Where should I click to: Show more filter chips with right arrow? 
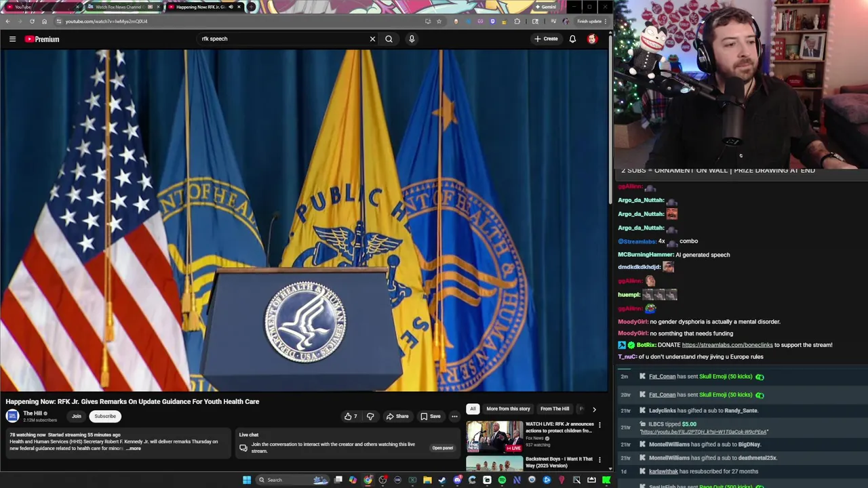coord(594,409)
